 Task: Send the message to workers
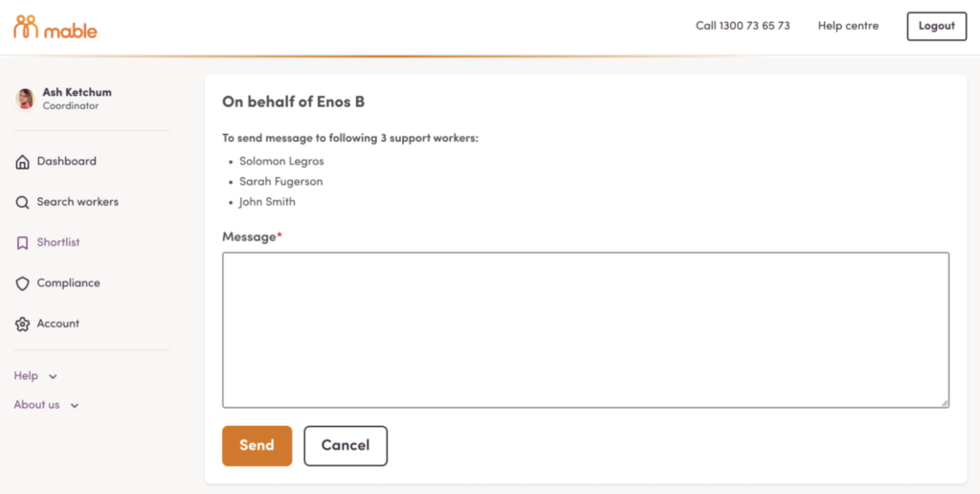coord(256,446)
